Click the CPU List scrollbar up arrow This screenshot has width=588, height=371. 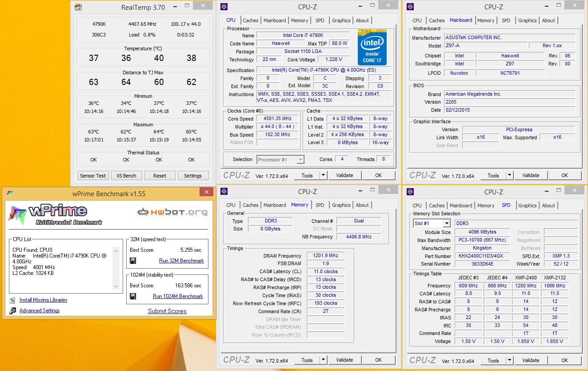pyautogui.click(x=116, y=250)
